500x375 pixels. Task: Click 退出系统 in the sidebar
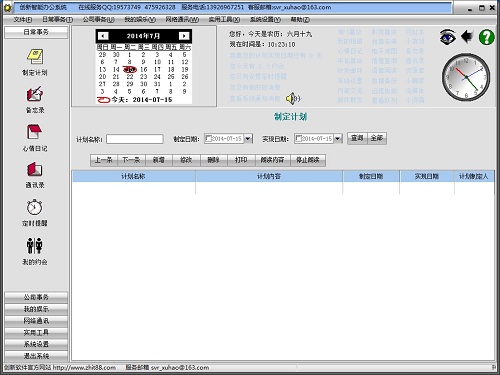[x=36, y=356]
